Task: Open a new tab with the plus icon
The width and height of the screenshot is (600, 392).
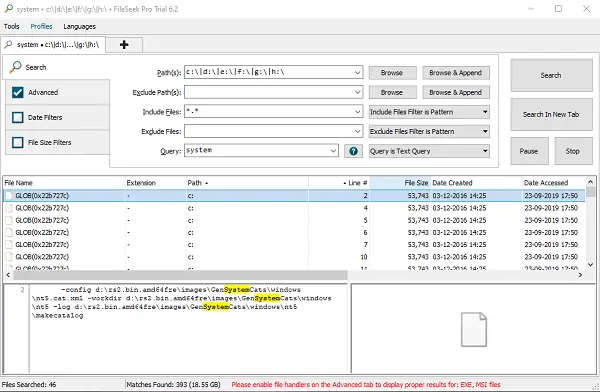Action: tap(124, 45)
